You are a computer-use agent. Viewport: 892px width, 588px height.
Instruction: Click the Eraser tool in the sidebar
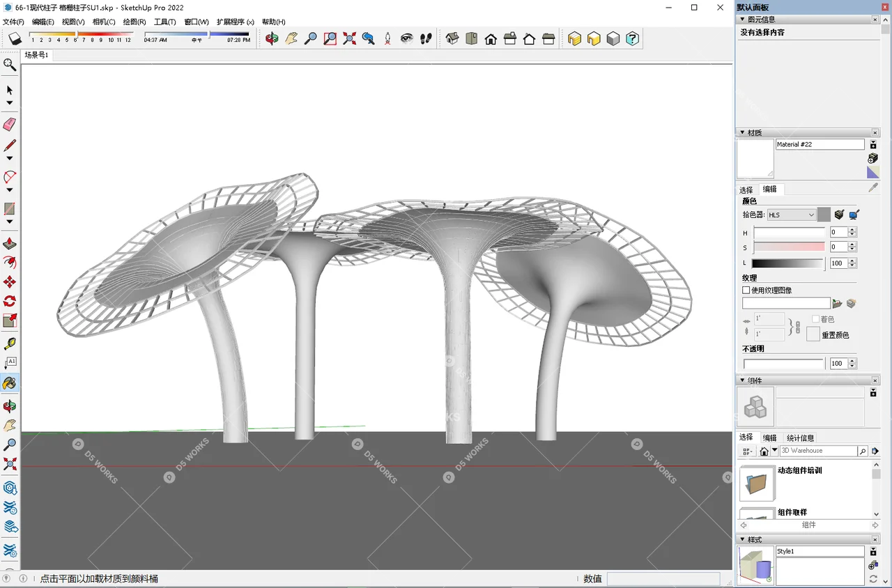coord(10,125)
